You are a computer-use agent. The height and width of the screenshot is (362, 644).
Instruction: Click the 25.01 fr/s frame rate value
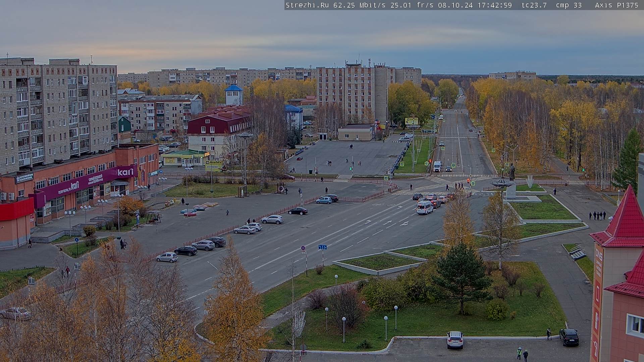click(412, 5)
